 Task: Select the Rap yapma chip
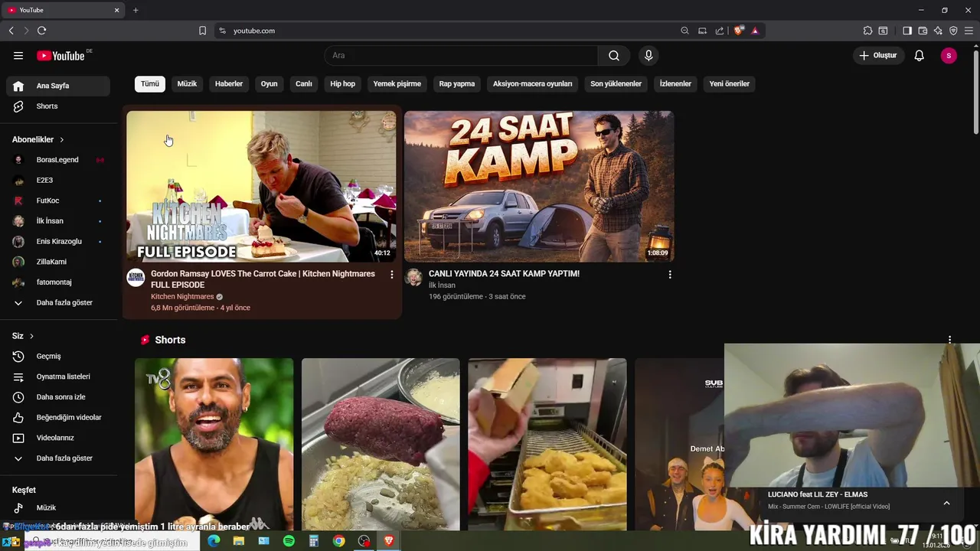(x=457, y=83)
